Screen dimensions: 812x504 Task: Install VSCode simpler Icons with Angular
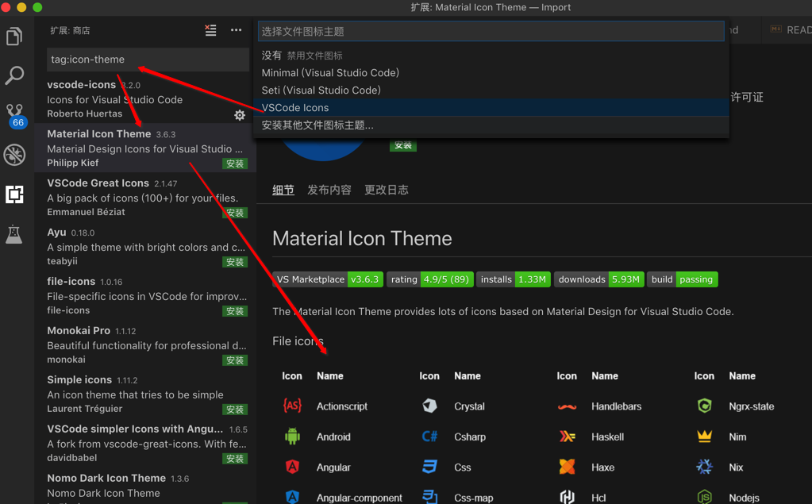point(235,459)
